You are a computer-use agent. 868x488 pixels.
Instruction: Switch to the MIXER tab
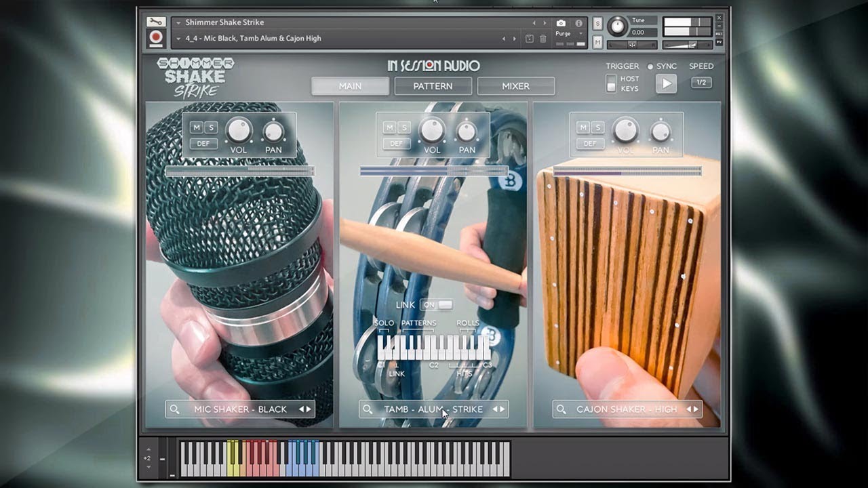[515, 86]
